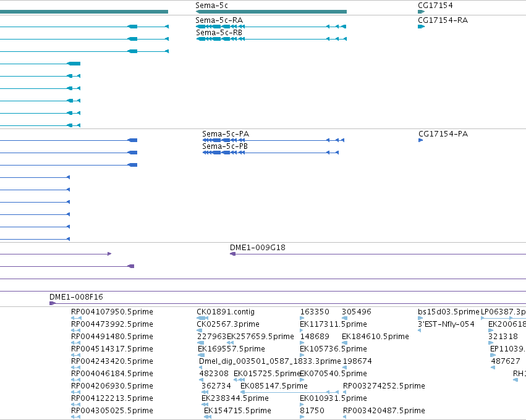Screen dimensions: 526x420
Task: Select the DME1-009G18 clone end arrow
Action: [x=233, y=254]
